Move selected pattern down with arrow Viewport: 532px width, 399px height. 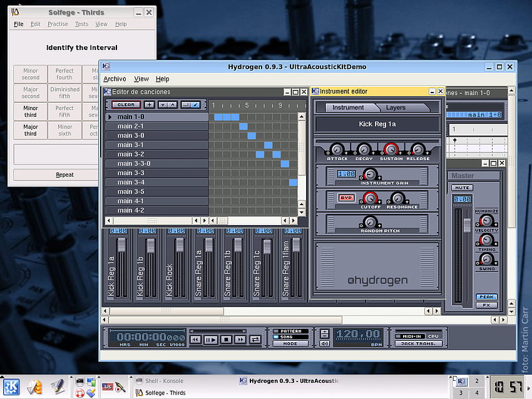click(x=163, y=104)
